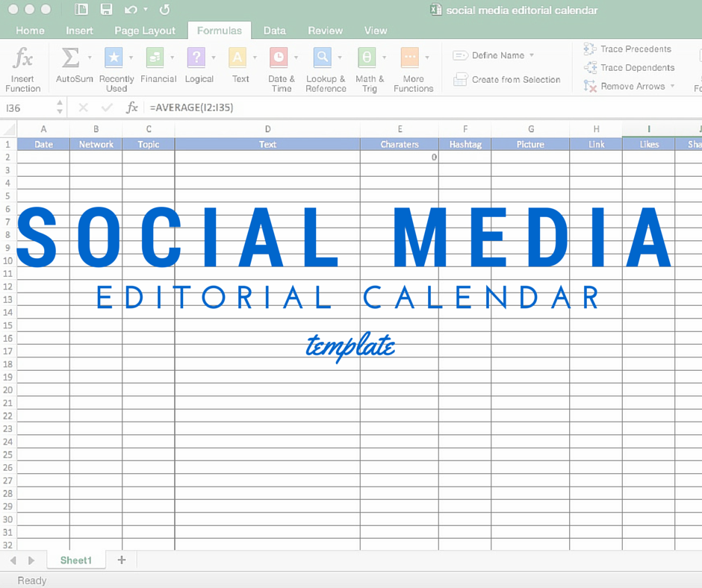This screenshot has width=702, height=588.
Task: Open the Date & Time functions
Action: click(x=279, y=57)
